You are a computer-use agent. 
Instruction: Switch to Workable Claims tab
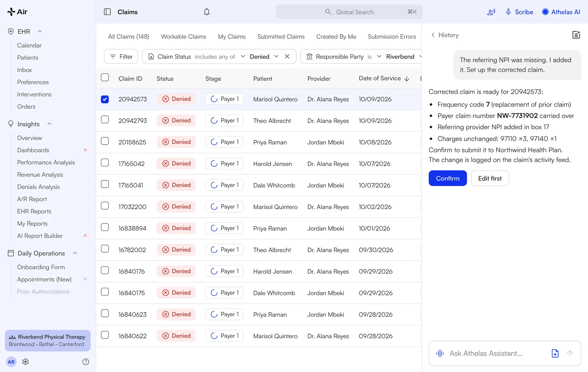click(x=183, y=37)
